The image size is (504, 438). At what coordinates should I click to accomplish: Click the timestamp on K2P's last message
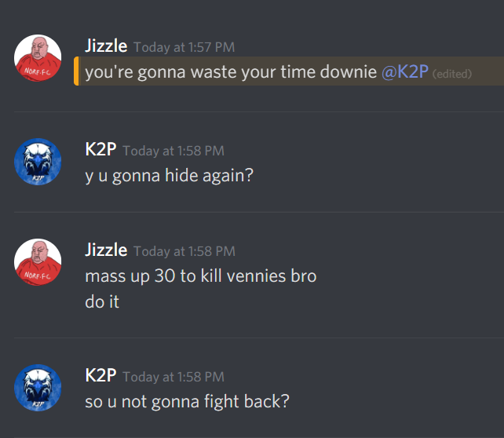[173, 377]
